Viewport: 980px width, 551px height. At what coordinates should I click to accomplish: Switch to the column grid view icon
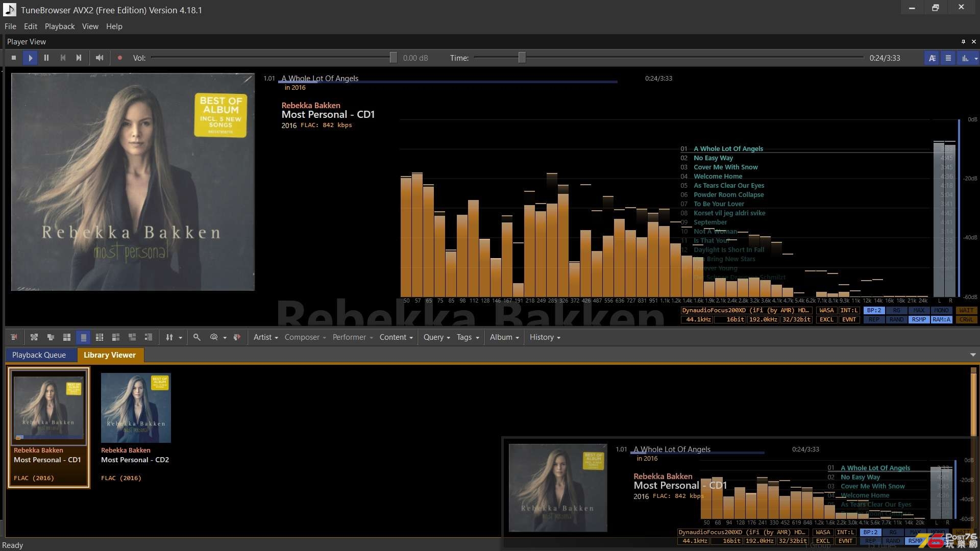tap(100, 337)
